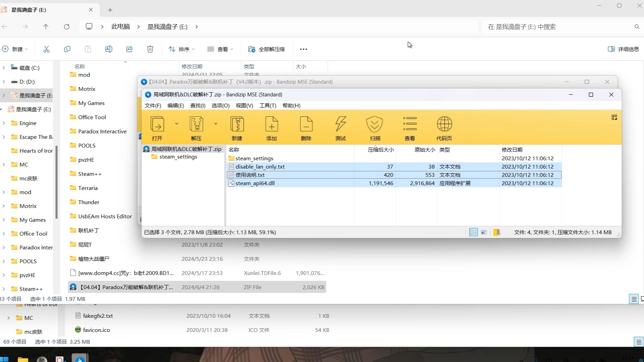Select 使用说明.txt in the archive list
The width and height of the screenshot is (644, 362).
tap(394, 175)
